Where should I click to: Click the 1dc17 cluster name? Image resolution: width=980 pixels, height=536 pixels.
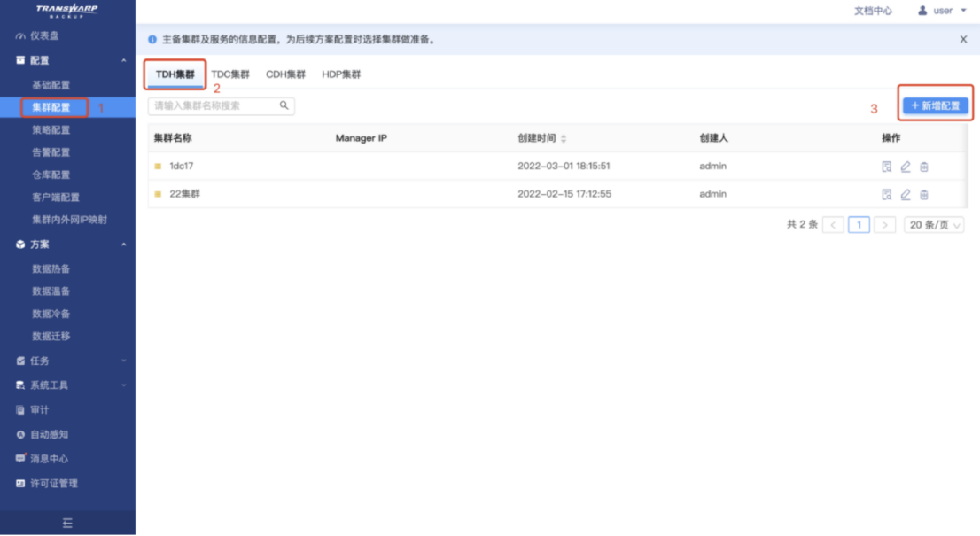[x=182, y=167]
